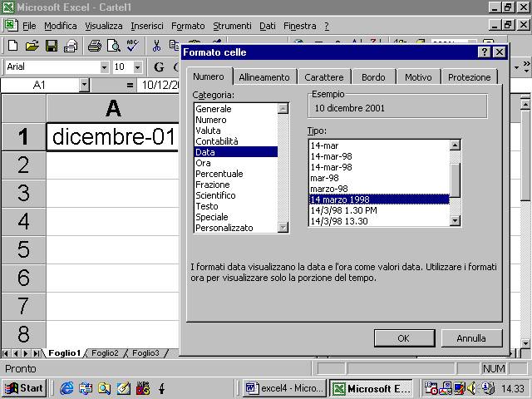Viewport: 532px width, 399px height.
Task: Open the Windows Start button
Action: pos(24,388)
